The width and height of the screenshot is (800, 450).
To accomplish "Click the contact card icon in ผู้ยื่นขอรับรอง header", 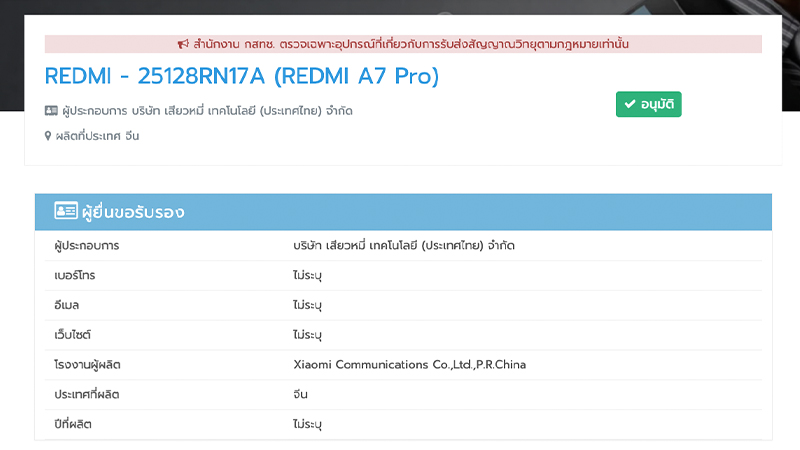I will pyautogui.click(x=66, y=210).
